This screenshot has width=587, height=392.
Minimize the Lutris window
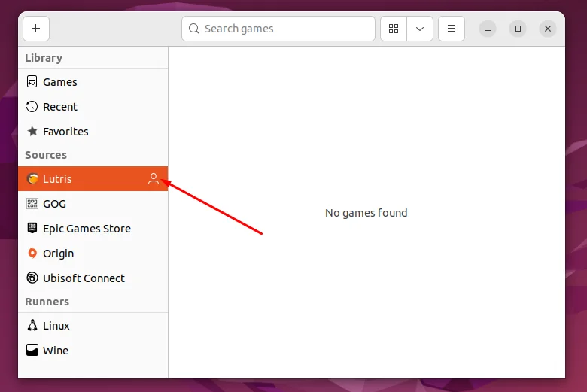click(488, 29)
